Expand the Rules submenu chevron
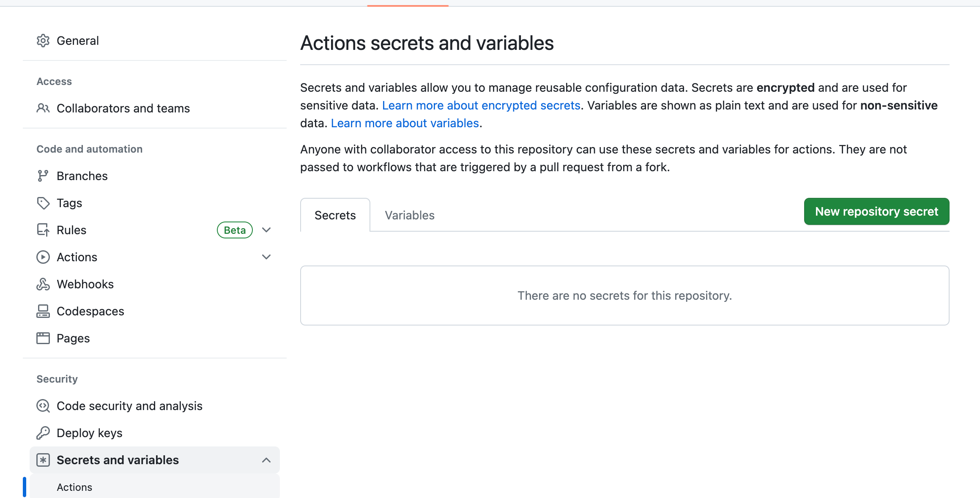The image size is (980, 498). coord(266,230)
